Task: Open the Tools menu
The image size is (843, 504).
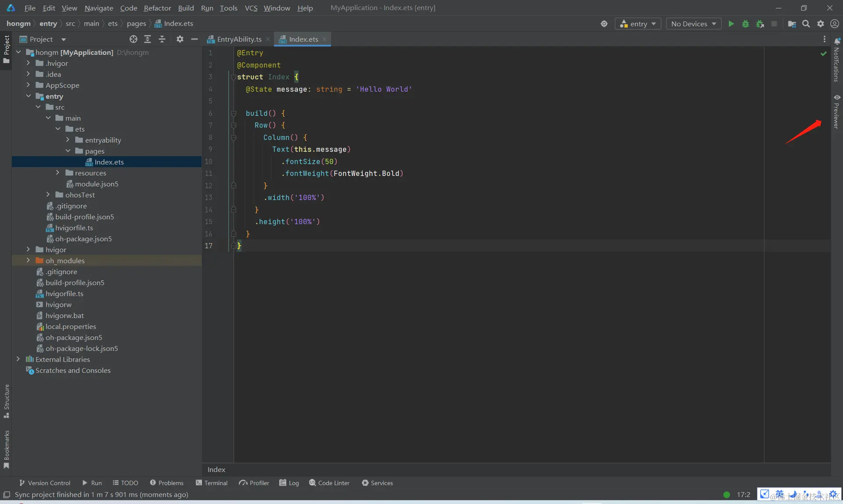Action: click(228, 8)
